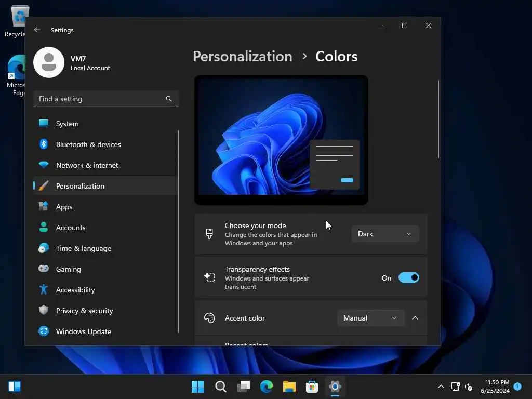Viewport: 532px width, 399px height.
Task: Click the Find a setting search box
Action: point(106,99)
